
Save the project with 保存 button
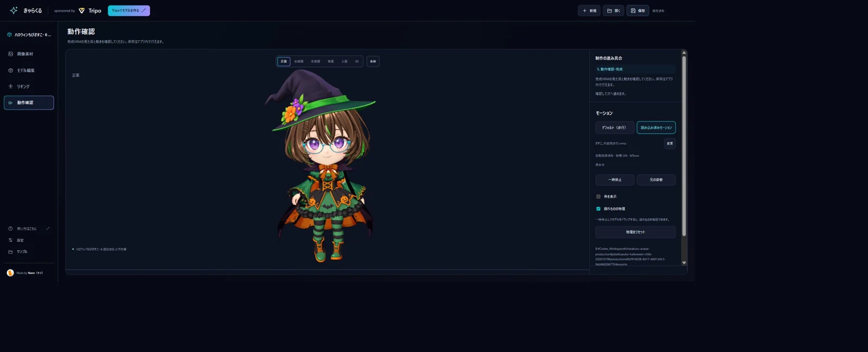(637, 10)
